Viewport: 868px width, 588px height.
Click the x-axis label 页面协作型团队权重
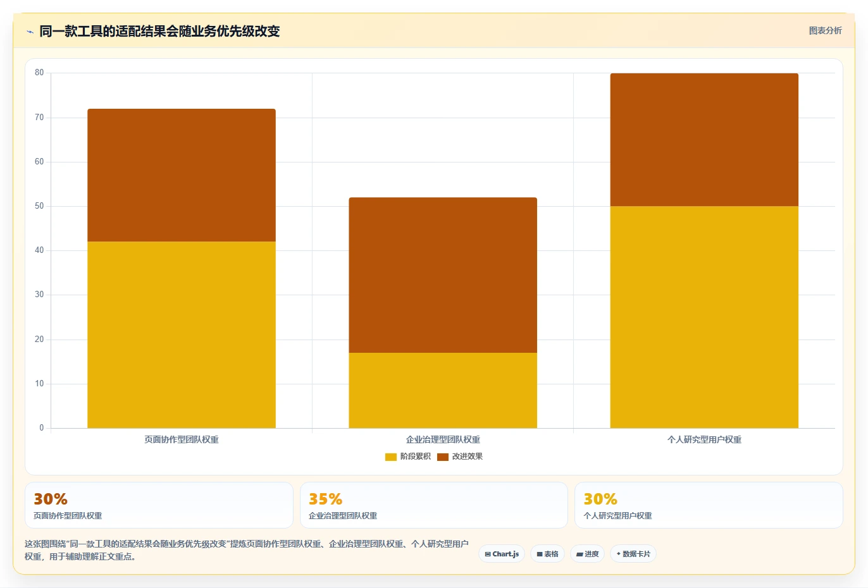(x=182, y=439)
